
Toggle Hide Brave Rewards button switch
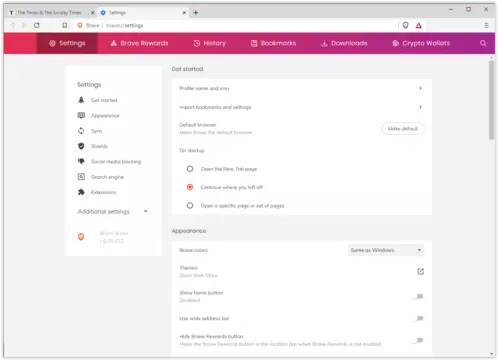[x=417, y=340]
